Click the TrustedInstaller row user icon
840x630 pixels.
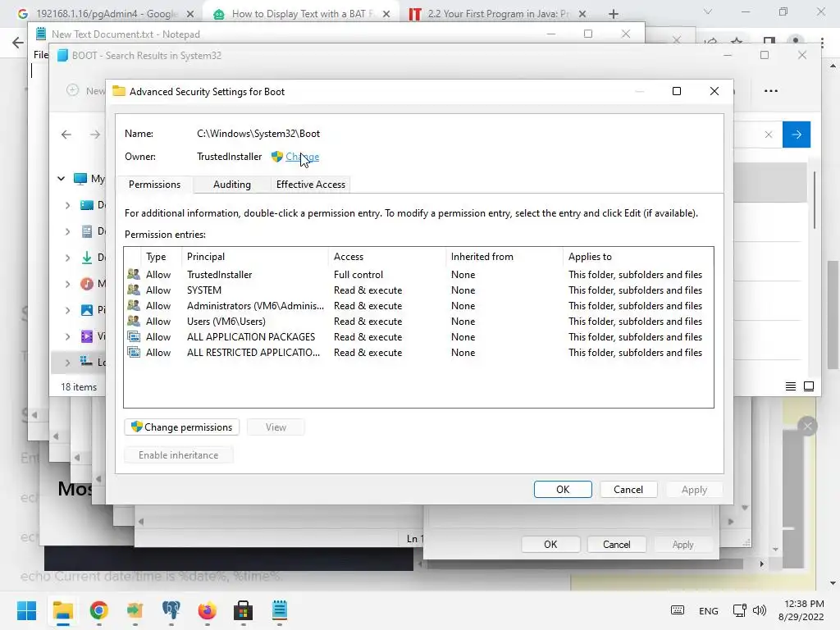tap(134, 274)
